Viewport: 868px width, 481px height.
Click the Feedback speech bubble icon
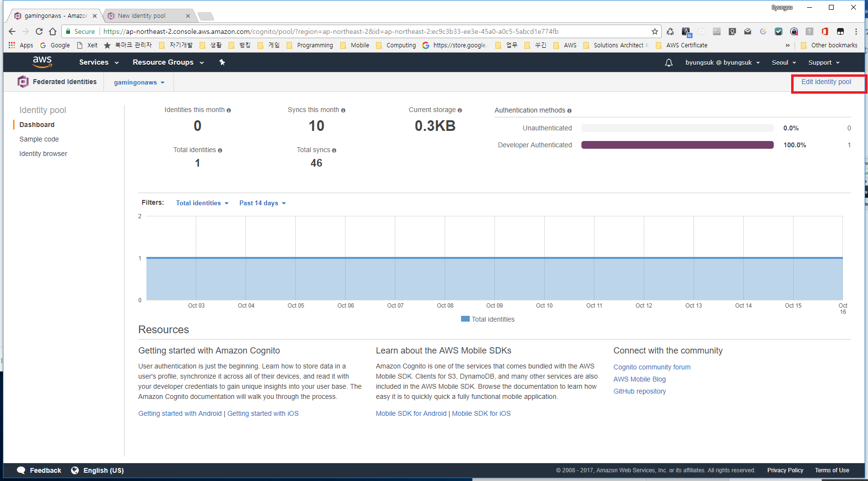tap(21, 470)
